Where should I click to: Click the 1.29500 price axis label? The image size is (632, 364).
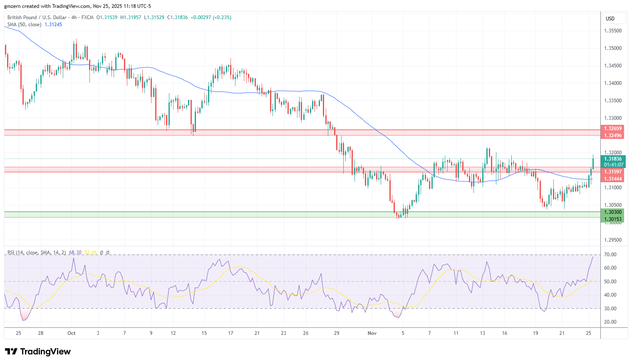click(x=613, y=240)
